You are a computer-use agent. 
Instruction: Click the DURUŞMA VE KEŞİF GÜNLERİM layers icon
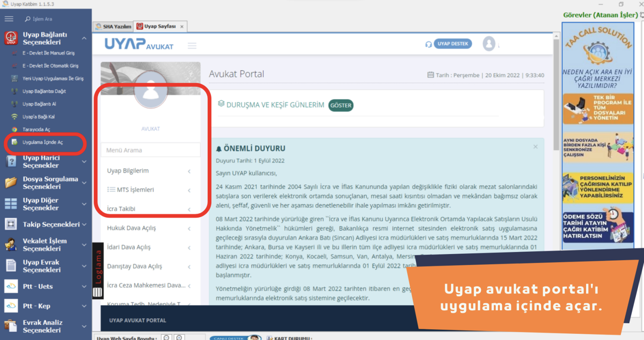point(221,104)
